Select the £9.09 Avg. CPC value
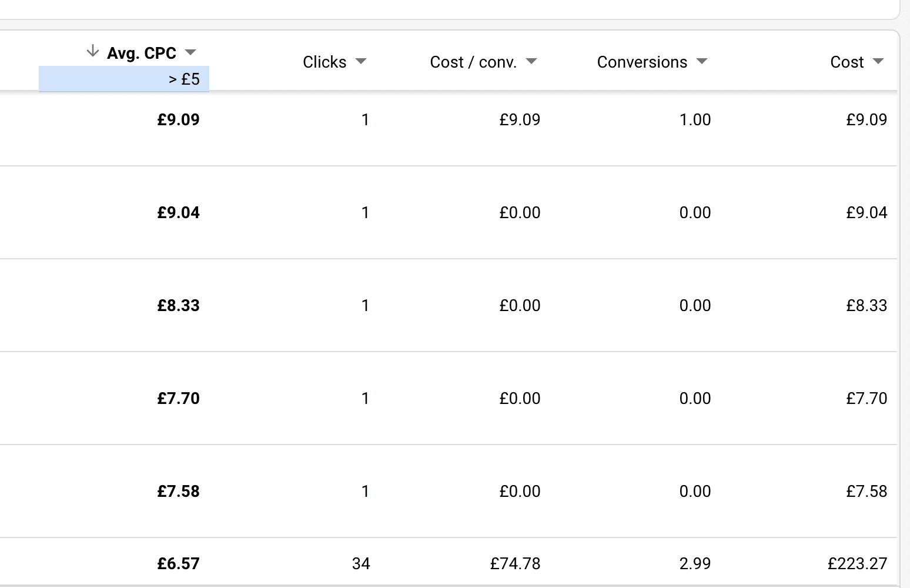The image size is (910, 588). [178, 119]
